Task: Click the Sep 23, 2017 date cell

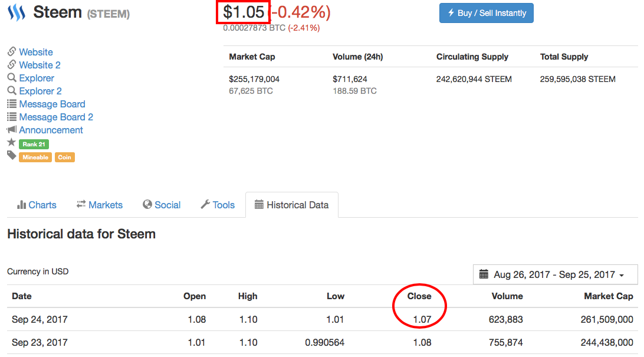Action: coord(40,342)
